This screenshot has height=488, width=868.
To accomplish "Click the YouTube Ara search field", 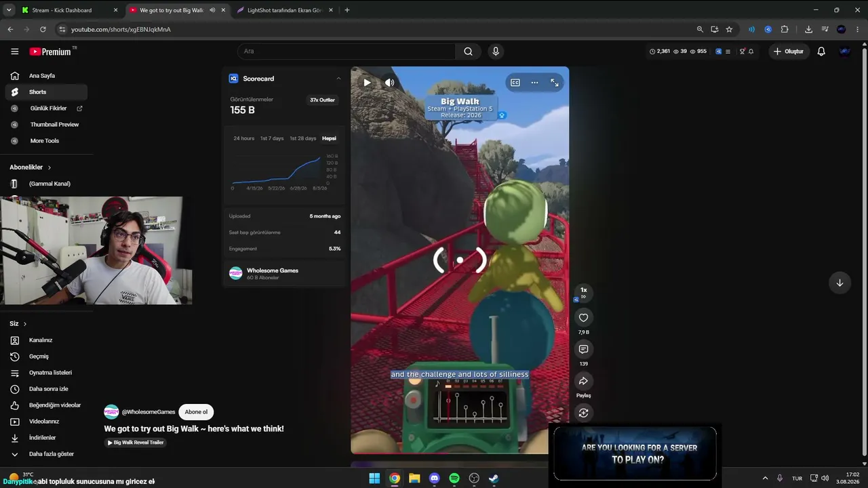I will click(x=346, y=52).
